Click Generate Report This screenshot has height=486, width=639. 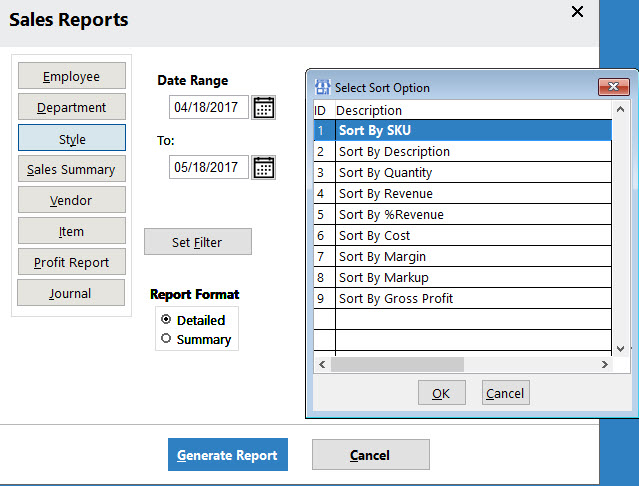tap(228, 455)
